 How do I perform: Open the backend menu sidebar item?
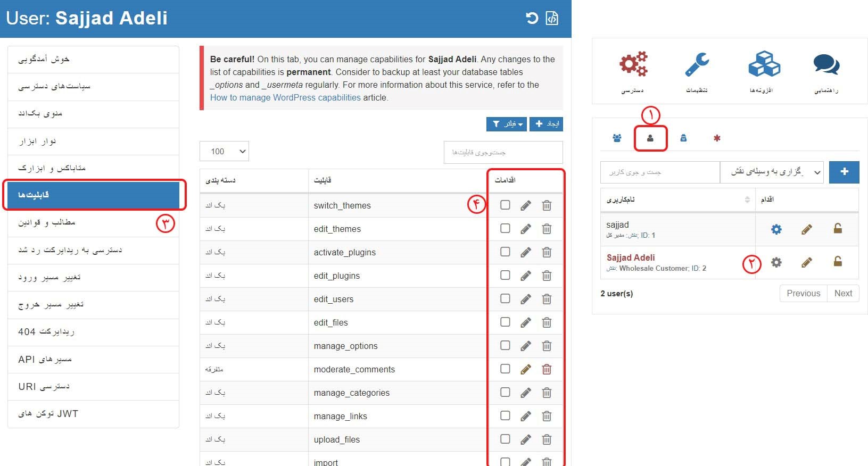(x=94, y=114)
